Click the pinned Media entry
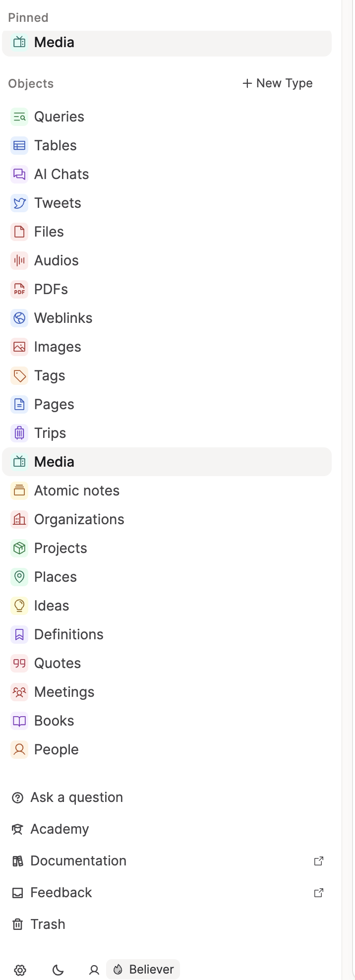 click(54, 43)
